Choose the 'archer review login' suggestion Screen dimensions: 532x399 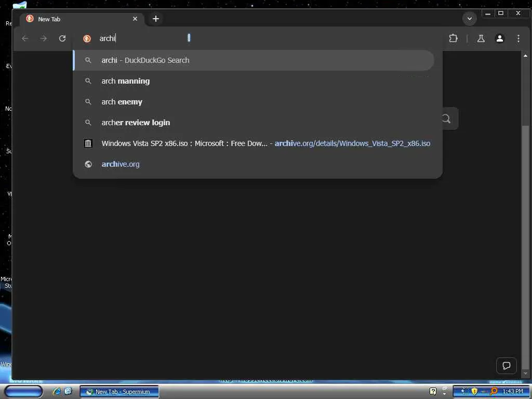pyautogui.click(x=254, y=123)
